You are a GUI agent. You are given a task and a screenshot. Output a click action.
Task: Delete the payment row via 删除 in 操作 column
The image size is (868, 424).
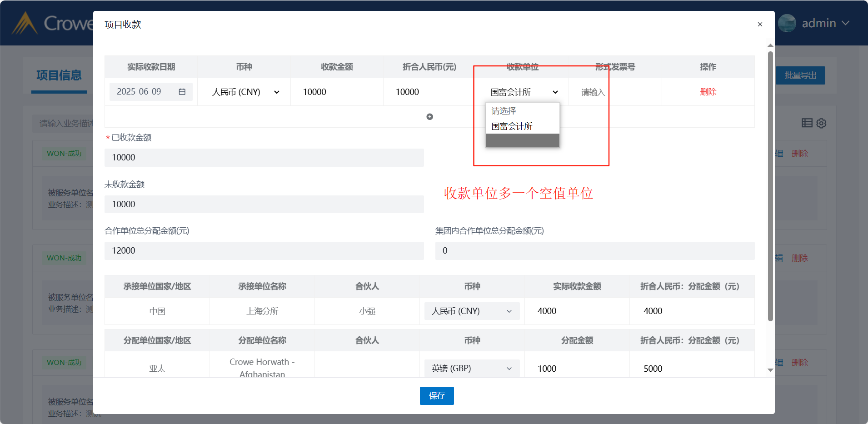click(x=708, y=92)
